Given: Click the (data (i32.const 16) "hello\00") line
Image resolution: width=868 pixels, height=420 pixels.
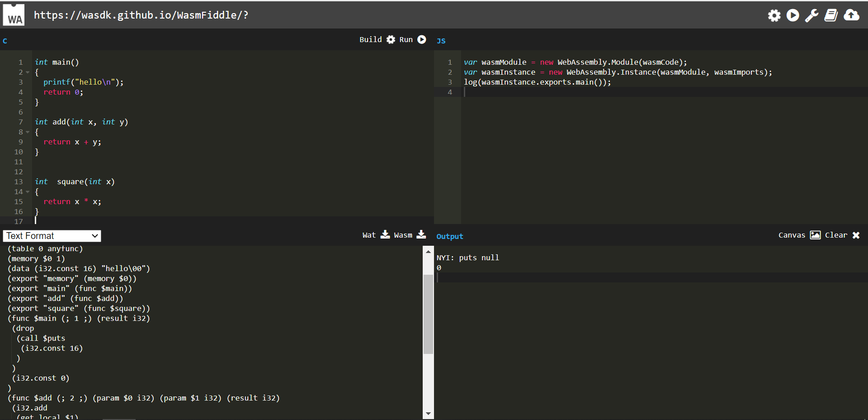Looking at the screenshot, I should pyautogui.click(x=79, y=268).
